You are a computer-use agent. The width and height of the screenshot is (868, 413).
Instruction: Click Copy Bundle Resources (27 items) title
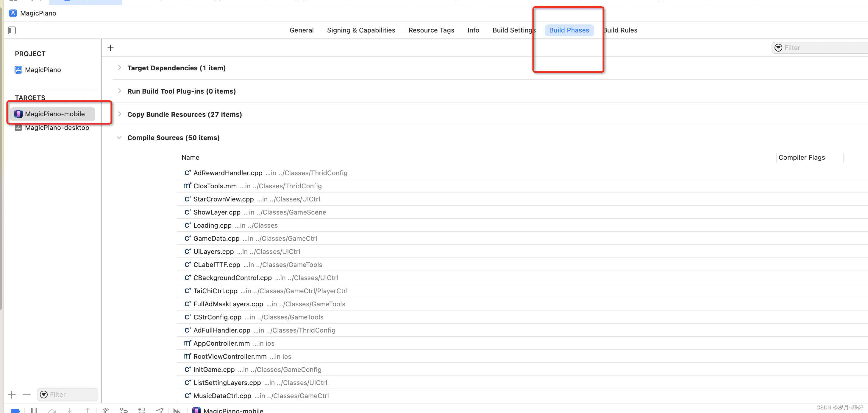click(x=185, y=114)
